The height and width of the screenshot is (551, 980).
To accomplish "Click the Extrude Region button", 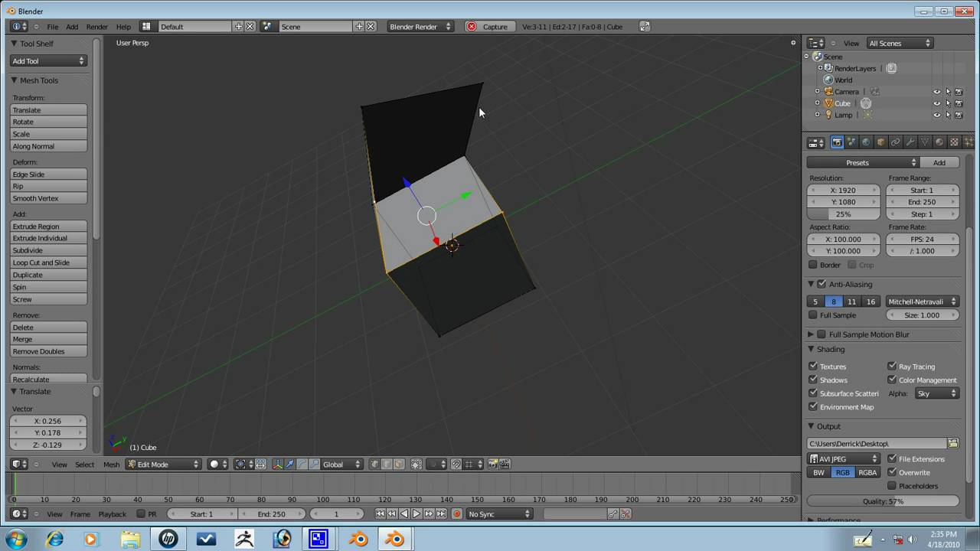I will pos(48,227).
